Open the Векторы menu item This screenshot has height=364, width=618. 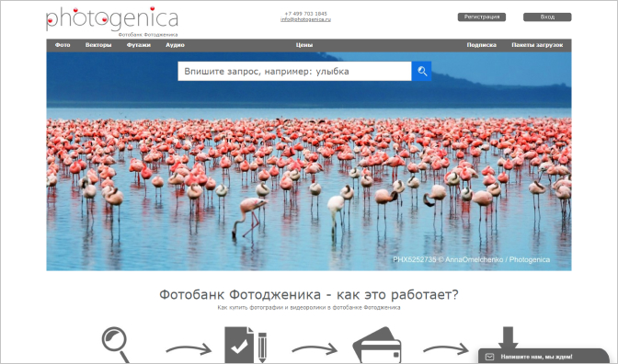(98, 45)
